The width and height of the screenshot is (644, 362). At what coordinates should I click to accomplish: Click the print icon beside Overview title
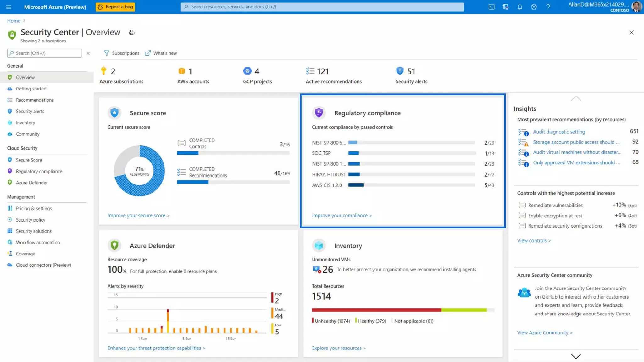point(132,32)
